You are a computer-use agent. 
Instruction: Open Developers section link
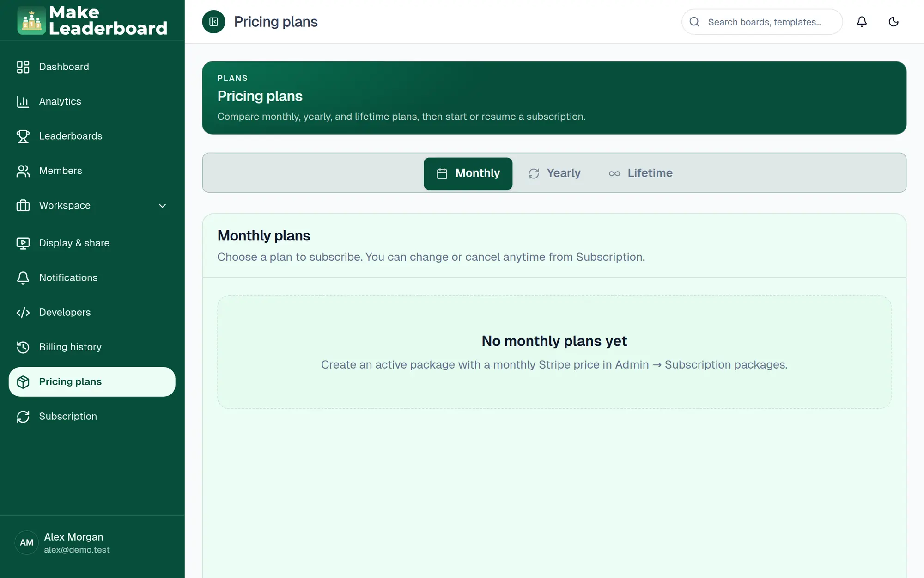[x=92, y=312]
